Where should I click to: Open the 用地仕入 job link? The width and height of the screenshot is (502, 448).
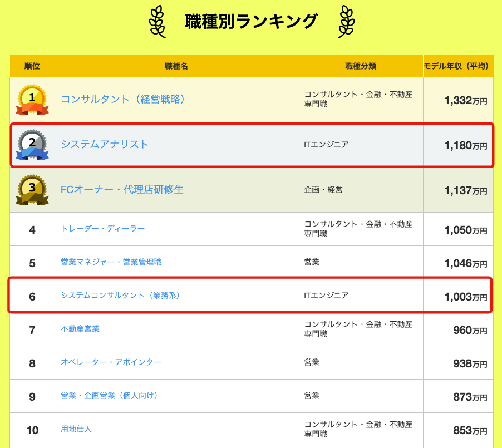[x=76, y=429]
